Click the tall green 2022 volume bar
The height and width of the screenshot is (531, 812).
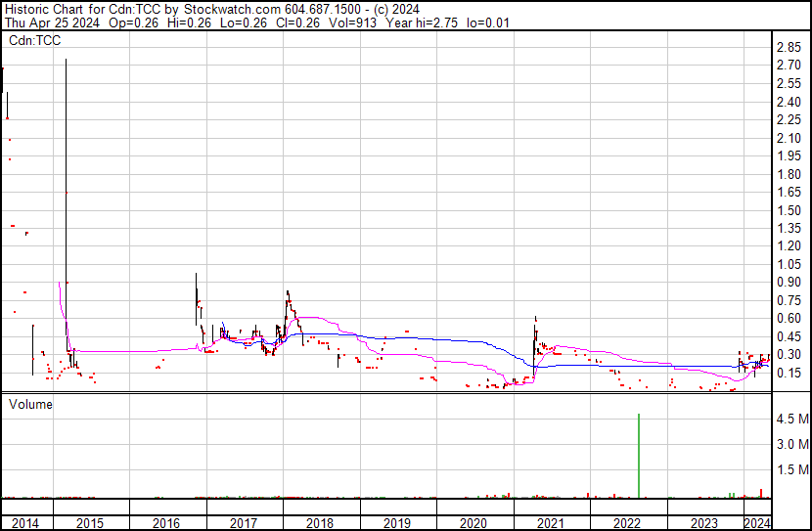[639, 456]
